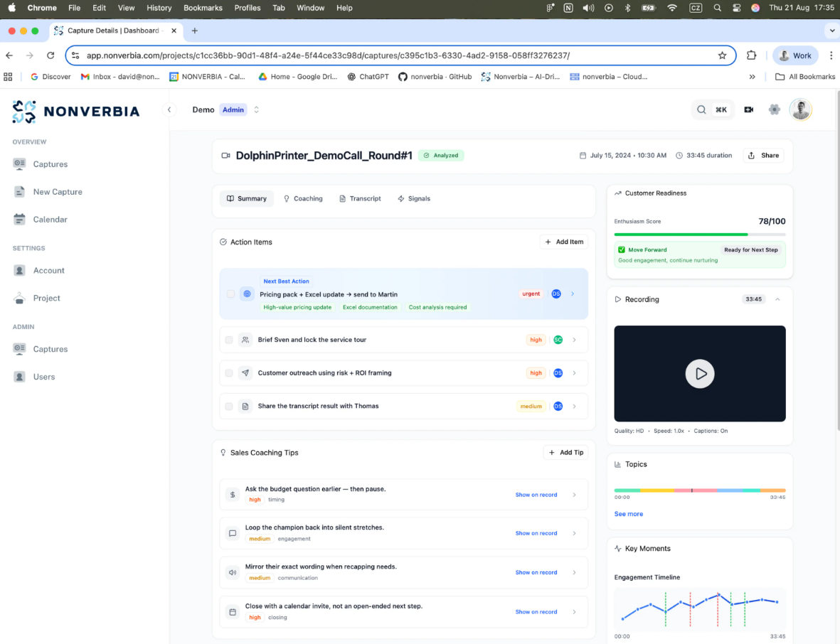Click the paper plane icon on the outreach task
Viewport: 840px width, 644px height.
point(245,372)
